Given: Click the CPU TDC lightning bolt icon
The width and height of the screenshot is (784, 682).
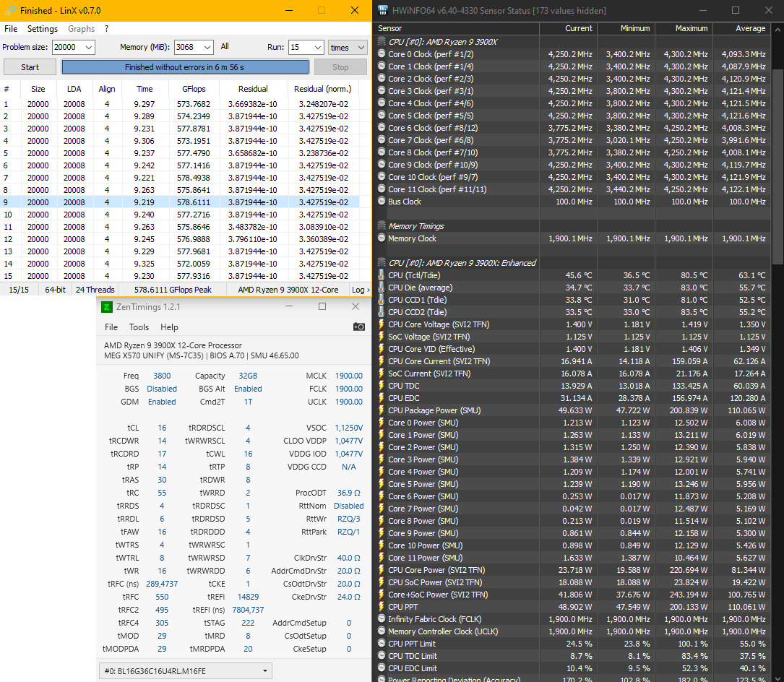Looking at the screenshot, I should point(382,386).
